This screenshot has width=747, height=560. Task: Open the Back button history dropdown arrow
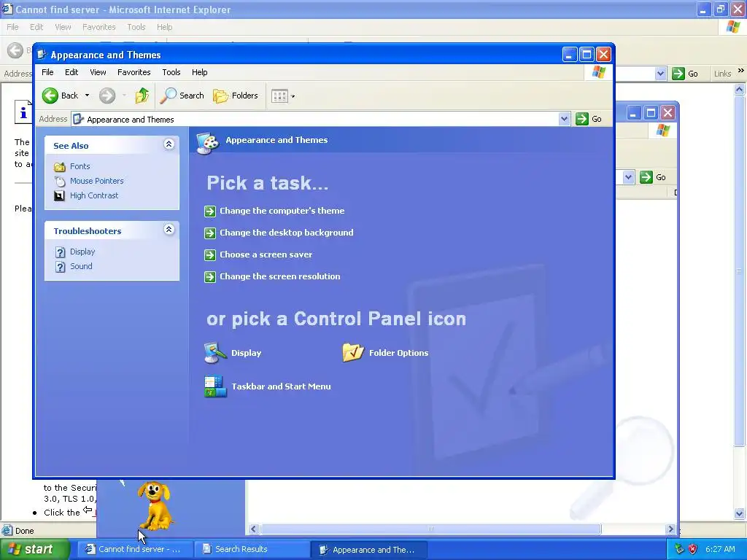coord(88,96)
